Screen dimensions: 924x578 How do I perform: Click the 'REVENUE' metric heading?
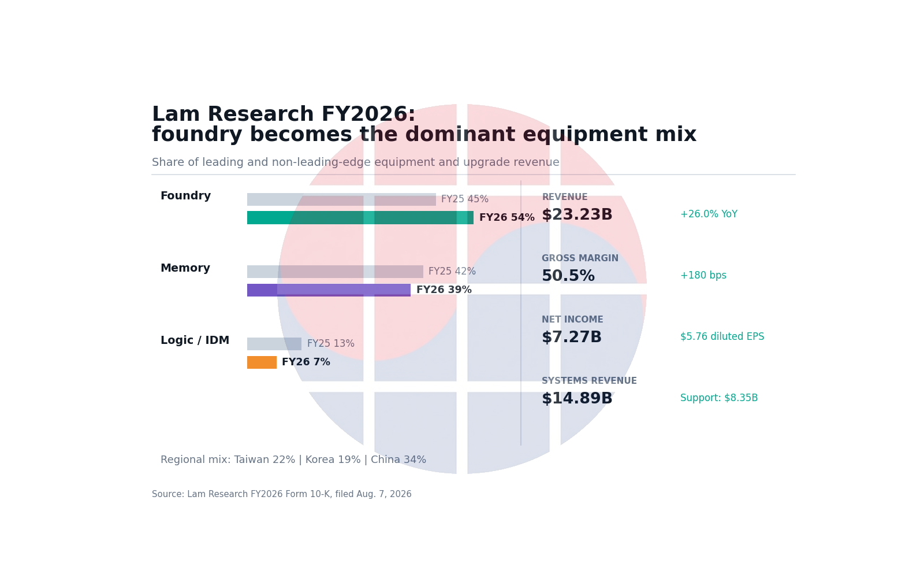565,198
